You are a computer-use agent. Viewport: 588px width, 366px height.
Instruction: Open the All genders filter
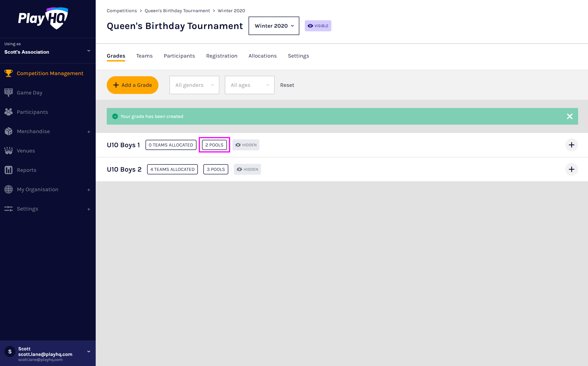(194, 85)
